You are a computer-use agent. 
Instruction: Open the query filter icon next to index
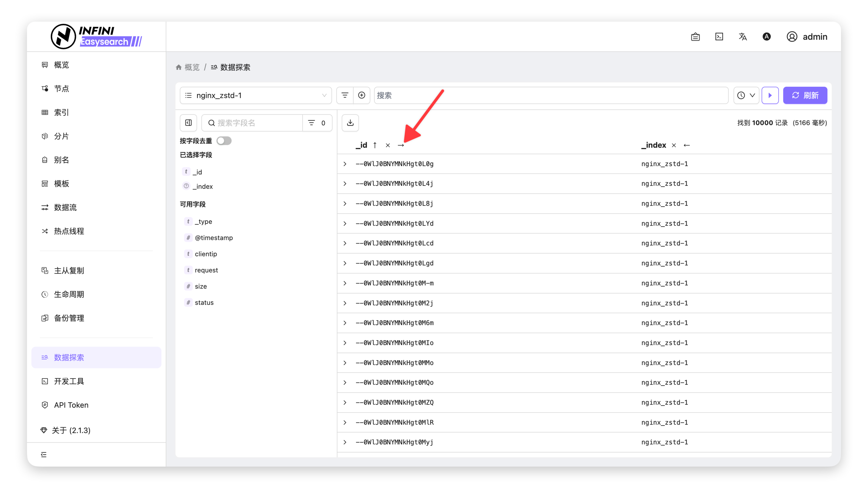[x=345, y=95]
